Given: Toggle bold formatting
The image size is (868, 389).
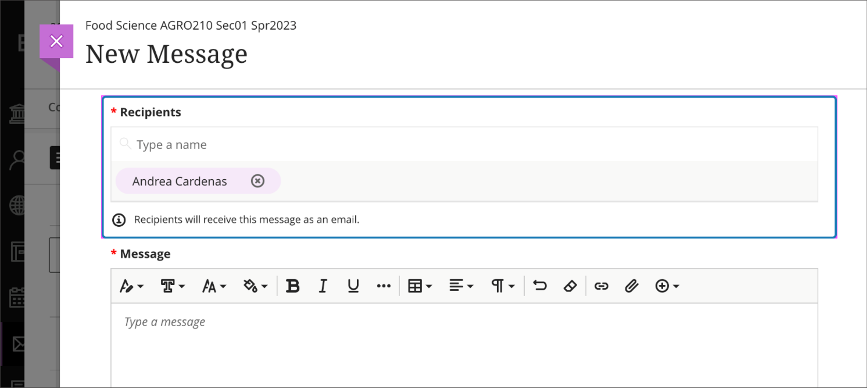Looking at the screenshot, I should pyautogui.click(x=293, y=286).
